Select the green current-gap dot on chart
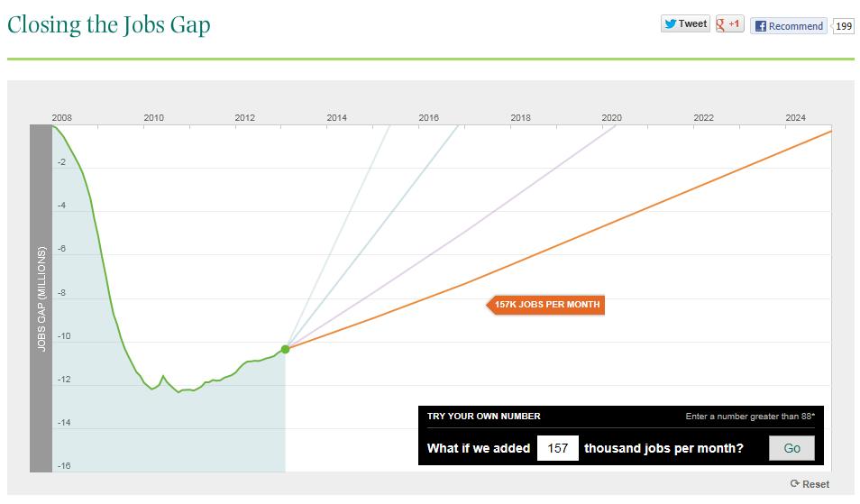Viewport: 860px width, 504px height. tap(286, 349)
